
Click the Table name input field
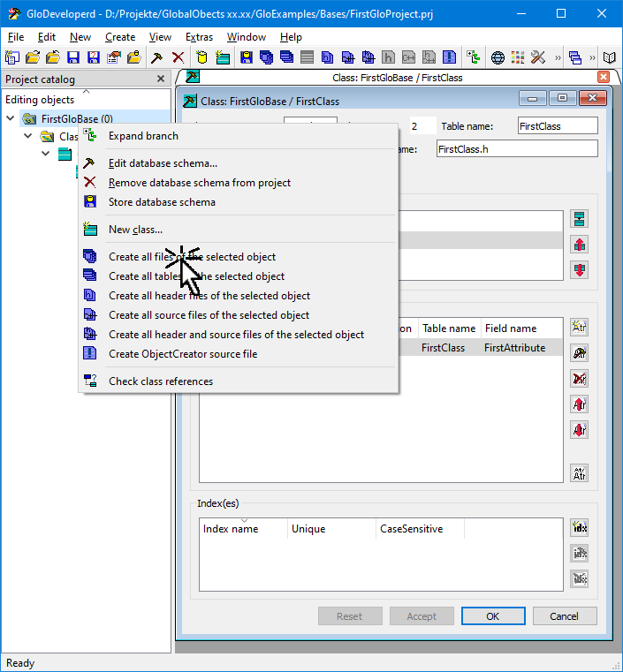tap(557, 126)
